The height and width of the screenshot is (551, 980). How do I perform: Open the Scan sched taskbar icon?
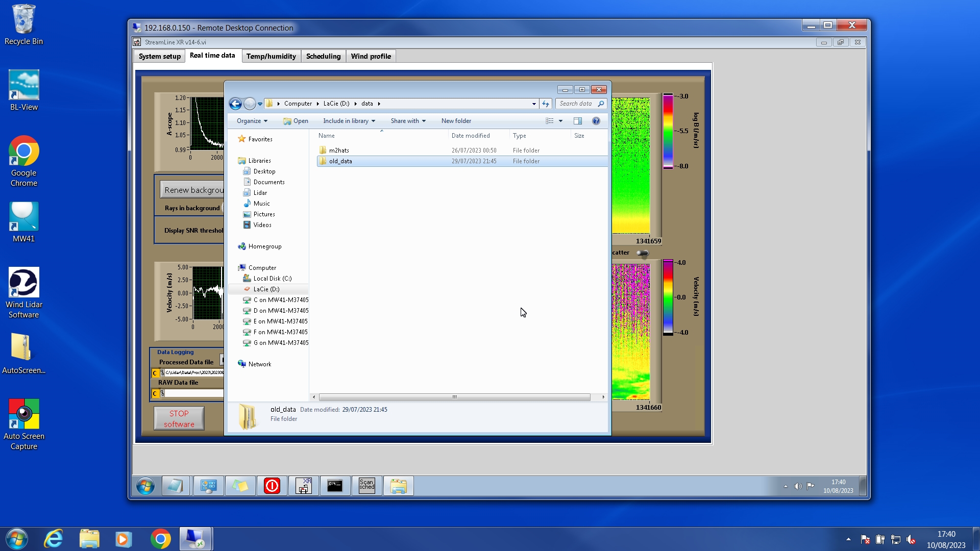click(366, 486)
